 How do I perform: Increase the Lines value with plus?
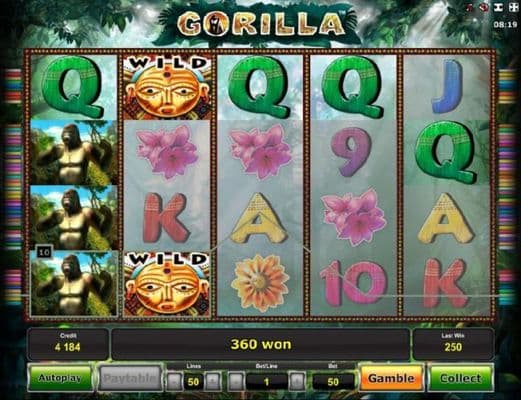pos(213,381)
